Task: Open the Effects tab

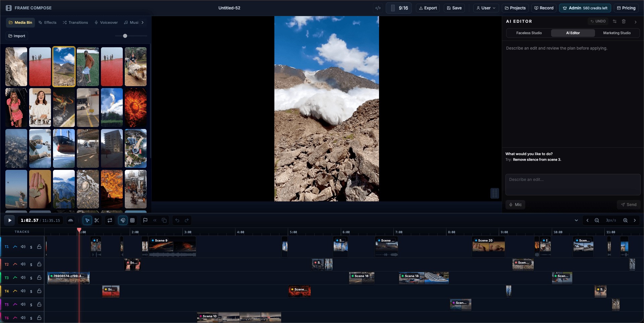Action: (47, 22)
